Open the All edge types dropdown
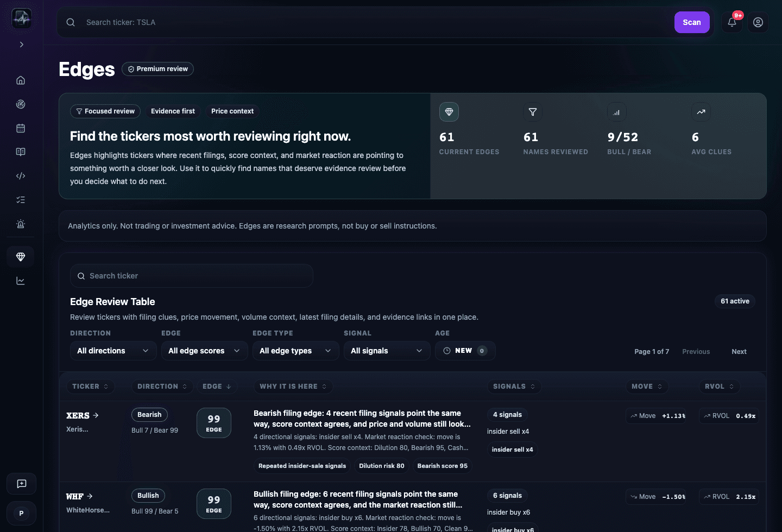 pos(296,351)
